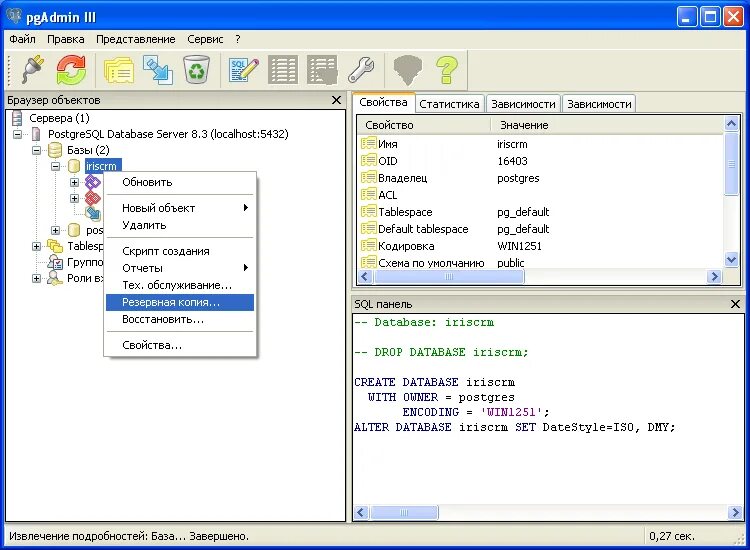Open object properties with the yellow folders icon
The width and height of the screenshot is (750, 550).
tap(119, 70)
